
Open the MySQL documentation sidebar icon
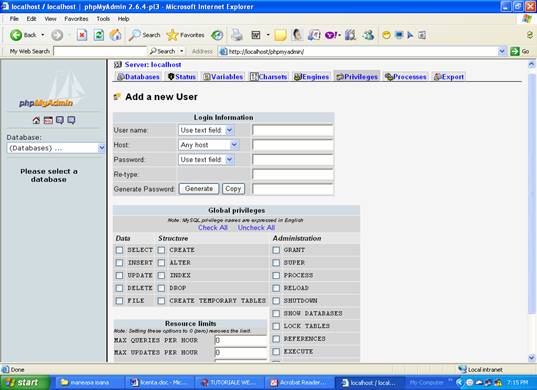pos(71,120)
